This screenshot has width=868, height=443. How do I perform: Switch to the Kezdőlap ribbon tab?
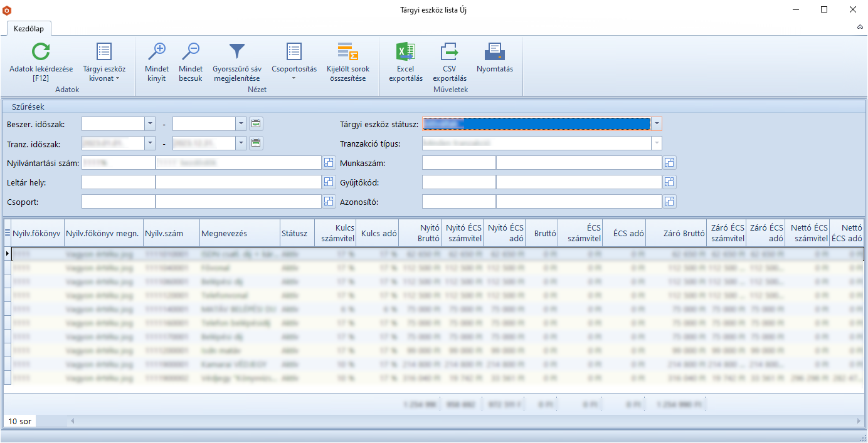29,28
